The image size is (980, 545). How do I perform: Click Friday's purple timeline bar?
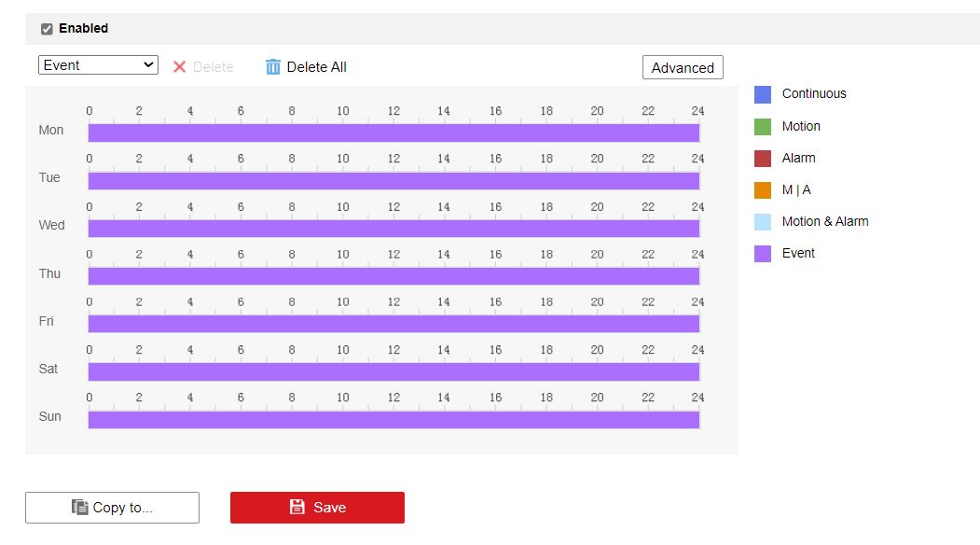(x=393, y=324)
